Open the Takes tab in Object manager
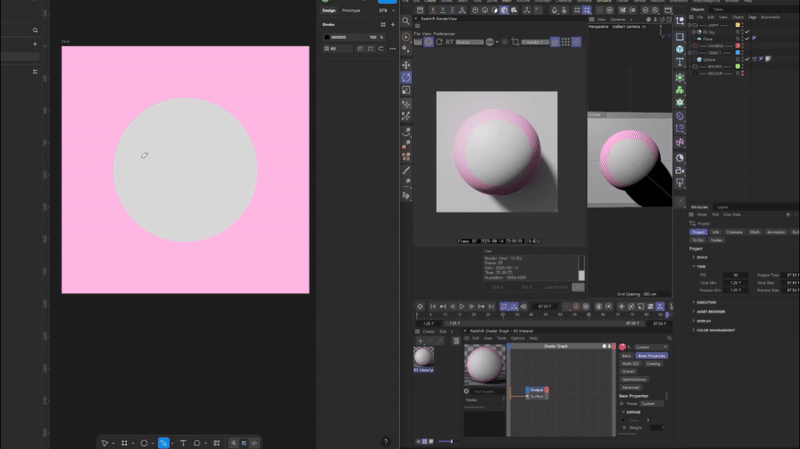 click(x=718, y=9)
